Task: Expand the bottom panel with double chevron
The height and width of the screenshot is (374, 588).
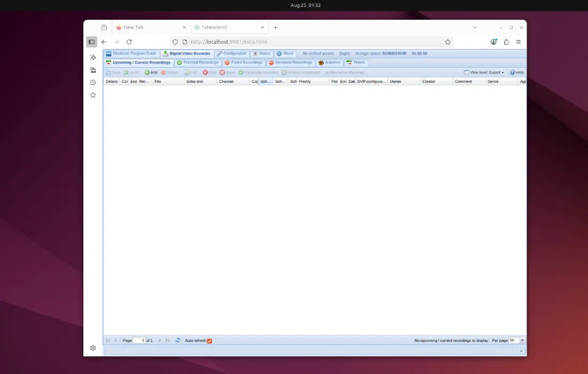Action: 521,351
